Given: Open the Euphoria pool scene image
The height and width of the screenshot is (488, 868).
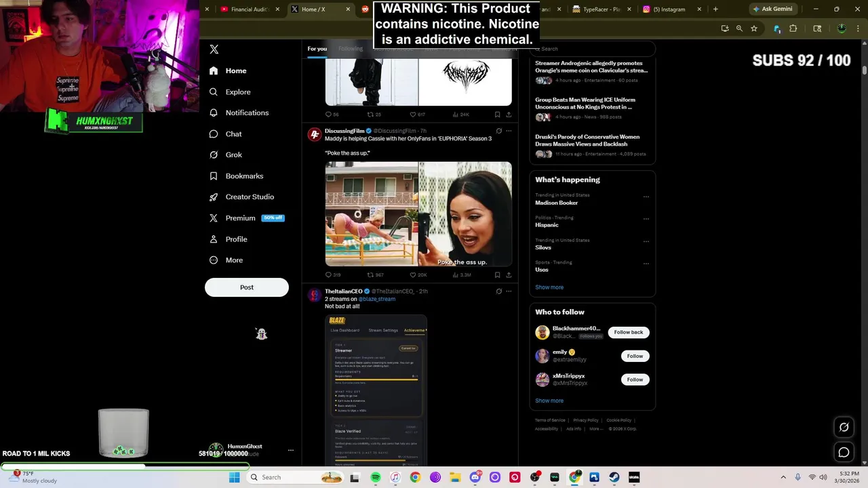Looking at the screenshot, I should coord(372,214).
